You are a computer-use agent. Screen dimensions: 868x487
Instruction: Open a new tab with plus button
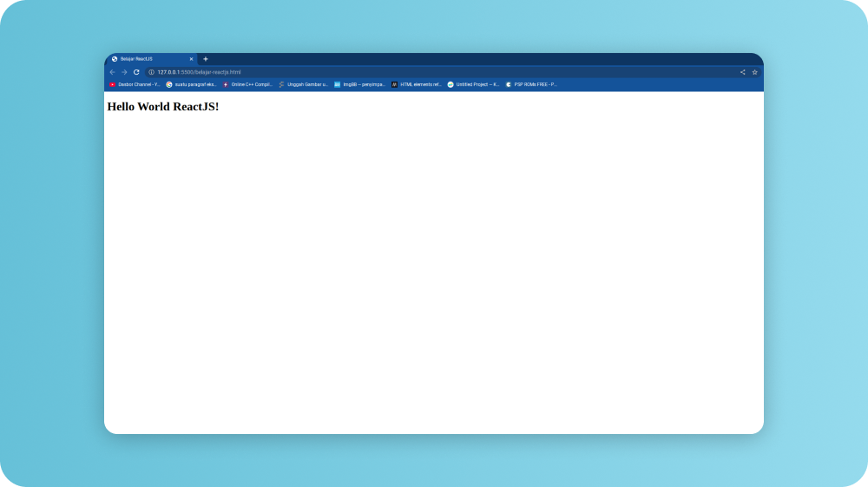pos(206,59)
